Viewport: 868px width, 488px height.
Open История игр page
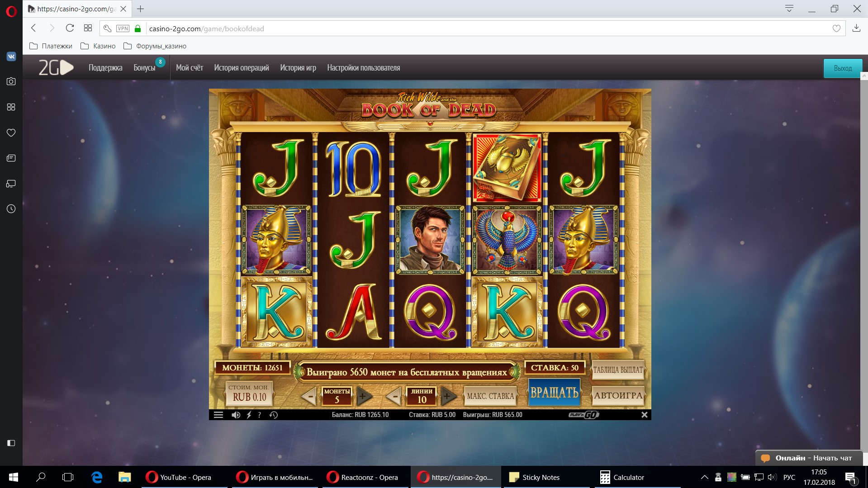click(x=298, y=68)
